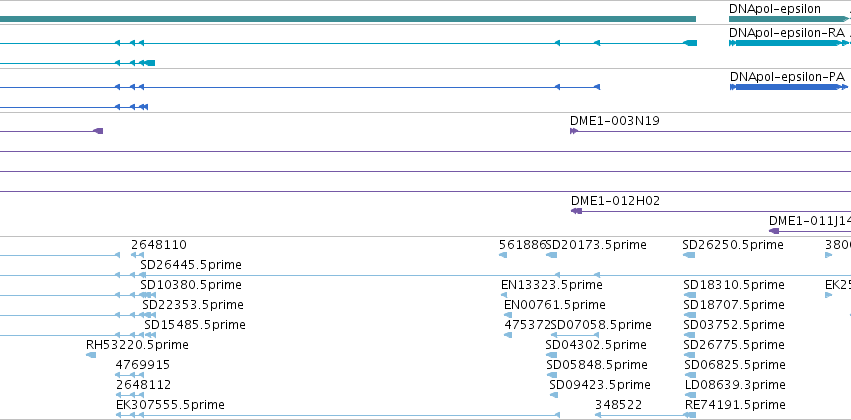Click EST label 561886
851x420 pixels.
point(522,245)
